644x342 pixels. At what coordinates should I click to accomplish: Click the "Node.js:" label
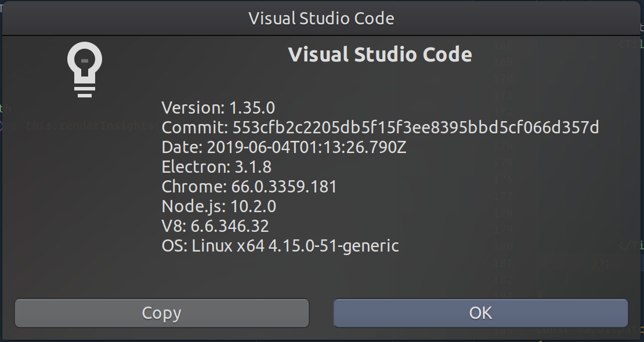point(193,206)
